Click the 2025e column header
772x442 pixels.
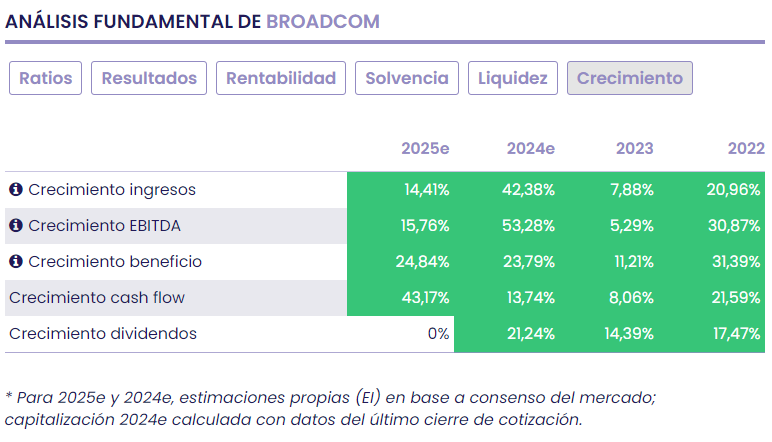pos(425,149)
